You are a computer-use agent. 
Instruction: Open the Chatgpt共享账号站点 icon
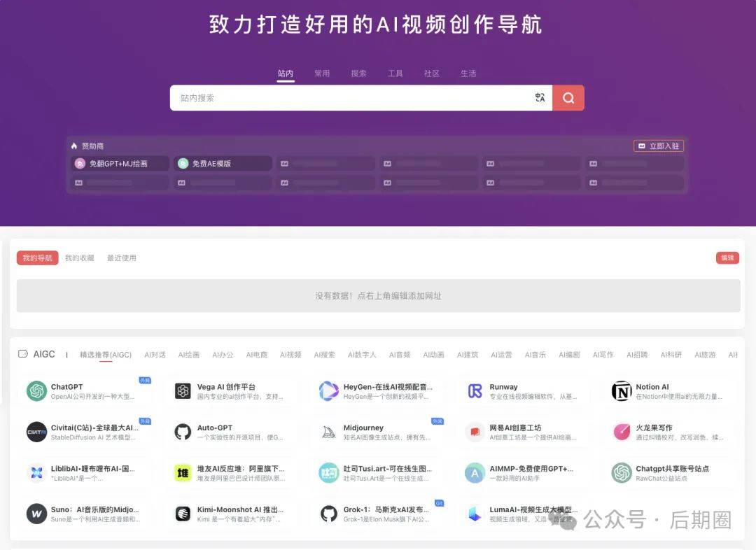622,473
